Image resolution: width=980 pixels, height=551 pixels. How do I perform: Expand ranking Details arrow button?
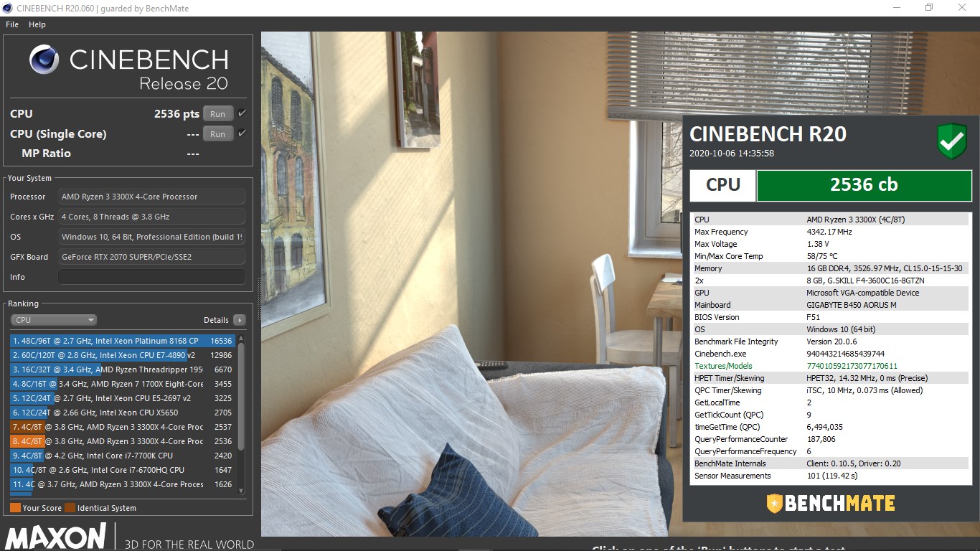pyautogui.click(x=240, y=320)
